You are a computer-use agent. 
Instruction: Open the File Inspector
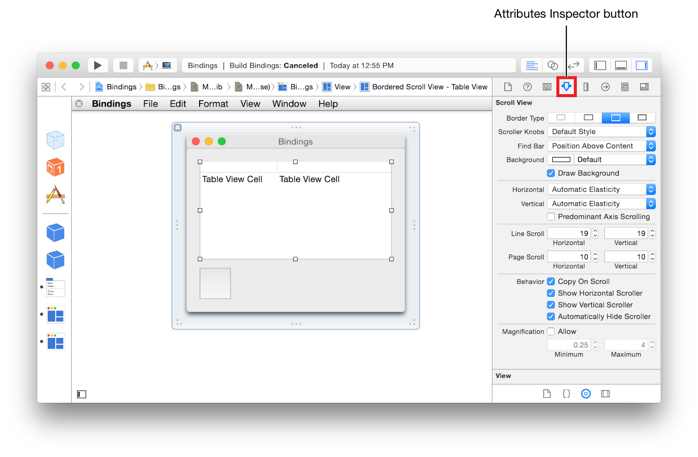[x=508, y=87]
